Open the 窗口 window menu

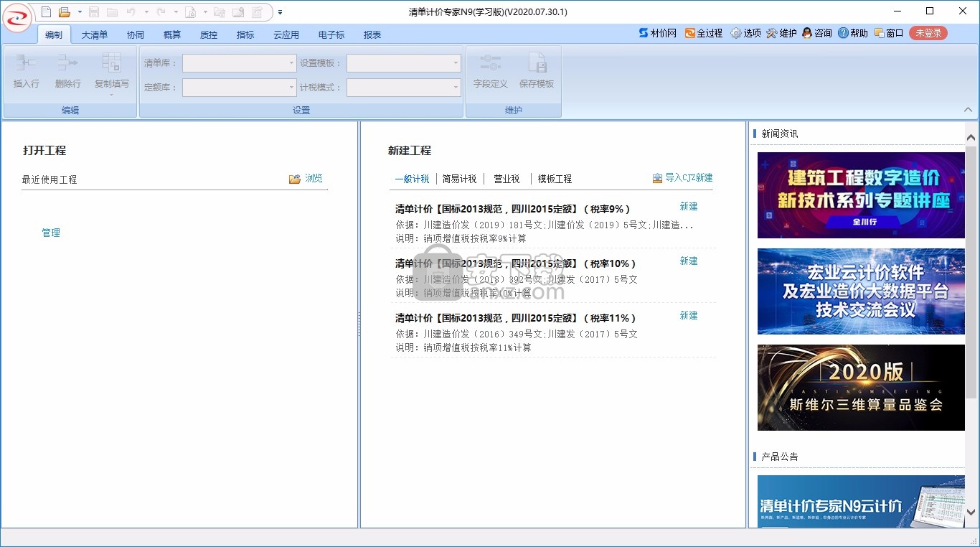coord(889,33)
